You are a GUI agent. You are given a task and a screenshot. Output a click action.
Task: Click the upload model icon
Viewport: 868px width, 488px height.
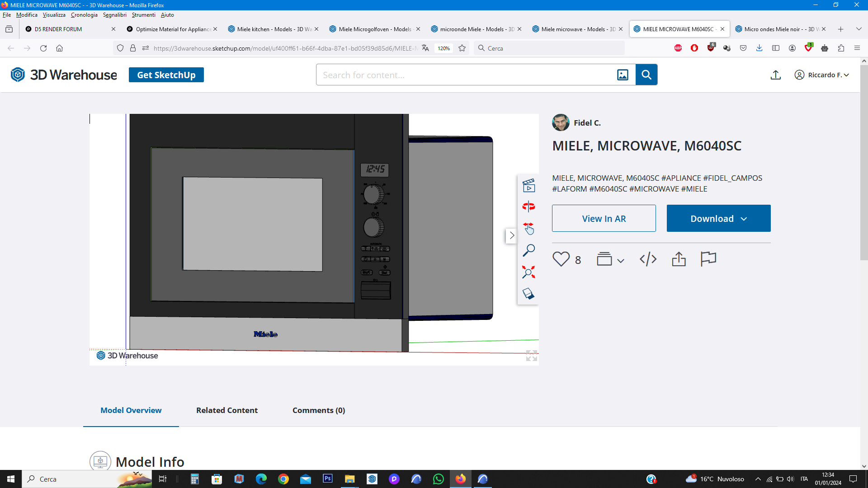776,75
